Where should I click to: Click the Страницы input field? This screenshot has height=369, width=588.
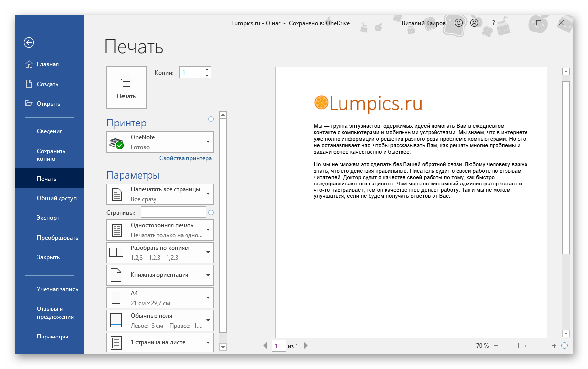(173, 212)
